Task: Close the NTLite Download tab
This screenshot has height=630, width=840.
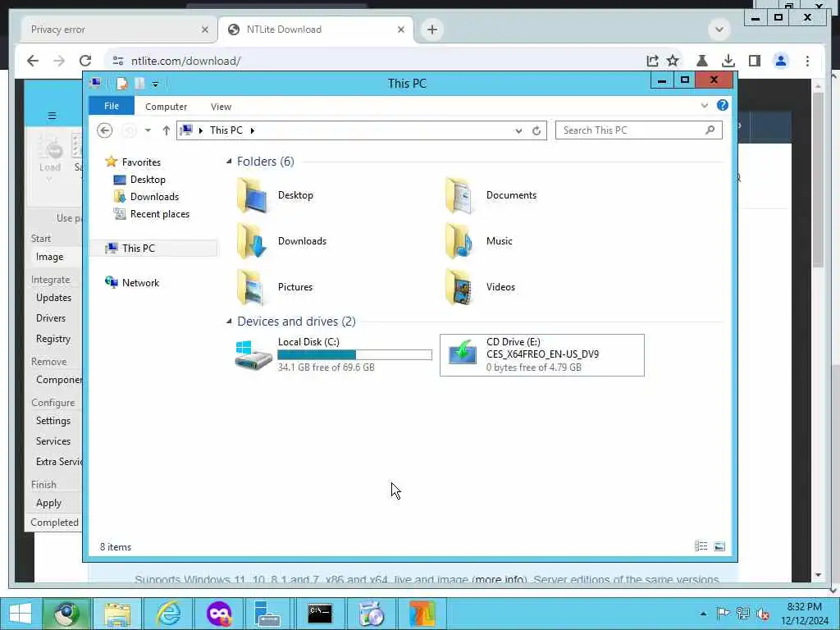Action: pyautogui.click(x=400, y=30)
